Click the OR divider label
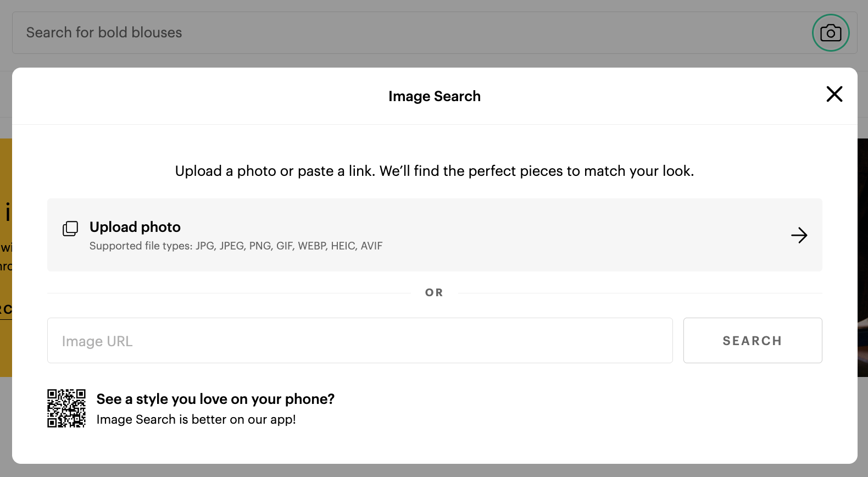Viewport: 868px width, 477px height. click(x=434, y=293)
